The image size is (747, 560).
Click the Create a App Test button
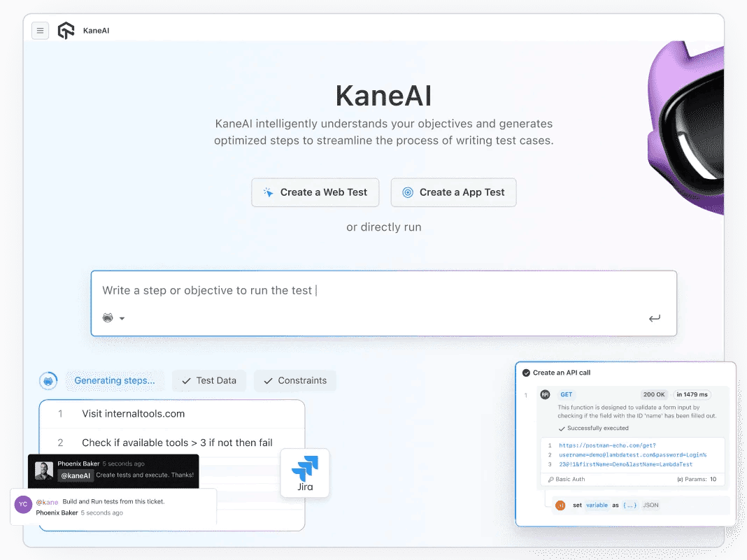pos(453,192)
